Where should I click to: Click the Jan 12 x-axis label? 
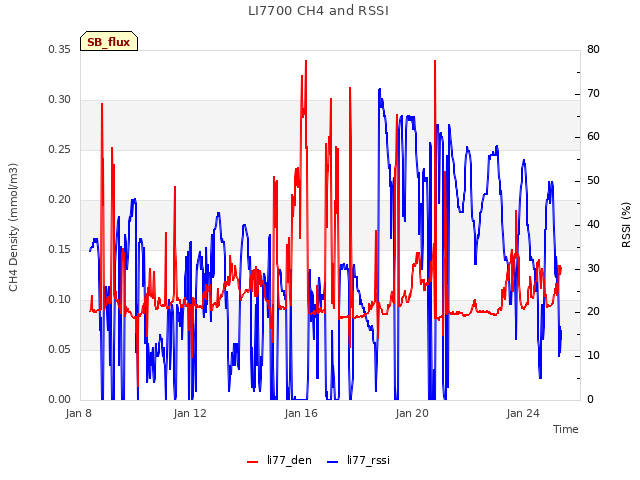click(x=190, y=413)
